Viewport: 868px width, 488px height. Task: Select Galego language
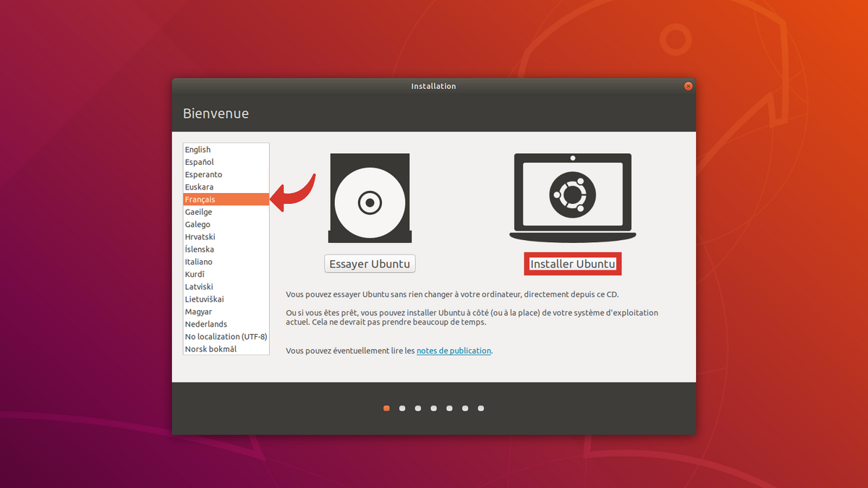(226, 224)
